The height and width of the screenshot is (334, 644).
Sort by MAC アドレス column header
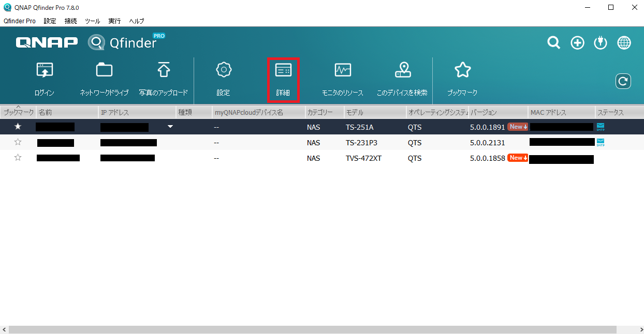[x=562, y=112]
